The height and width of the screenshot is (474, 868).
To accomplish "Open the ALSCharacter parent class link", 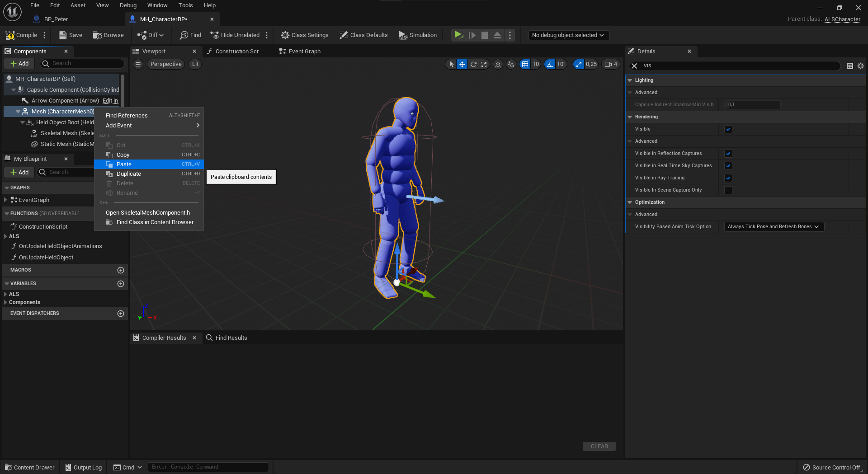I will pyautogui.click(x=842, y=19).
